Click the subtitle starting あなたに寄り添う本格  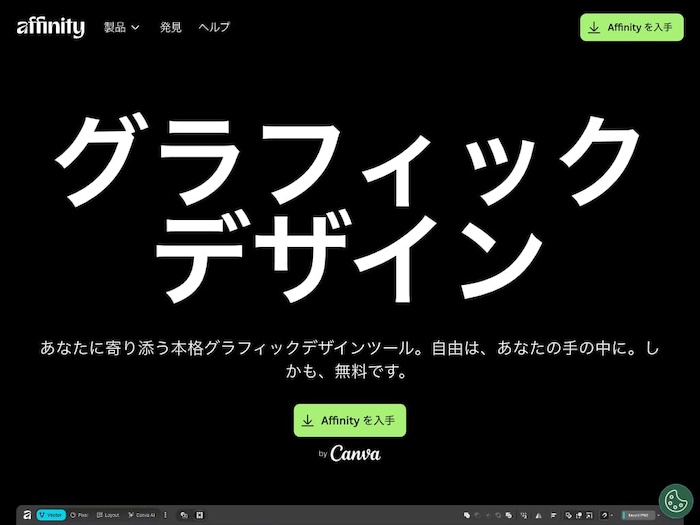pos(350,359)
